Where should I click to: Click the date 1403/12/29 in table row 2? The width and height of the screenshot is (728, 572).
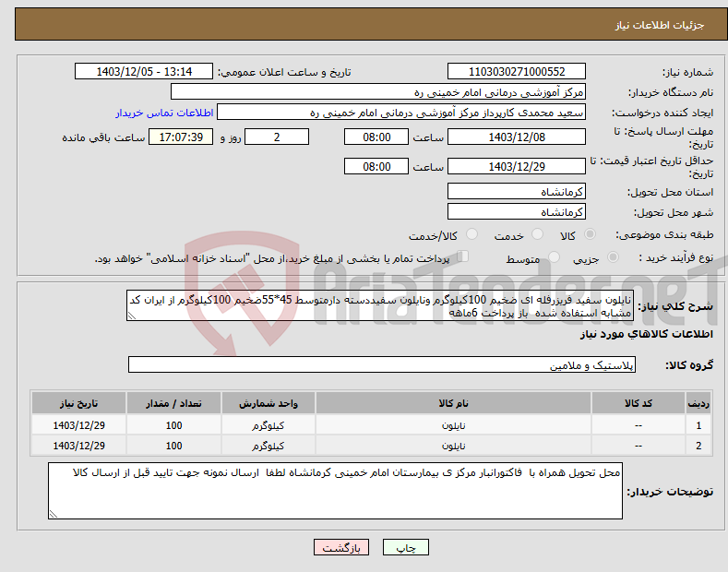pos(79,446)
